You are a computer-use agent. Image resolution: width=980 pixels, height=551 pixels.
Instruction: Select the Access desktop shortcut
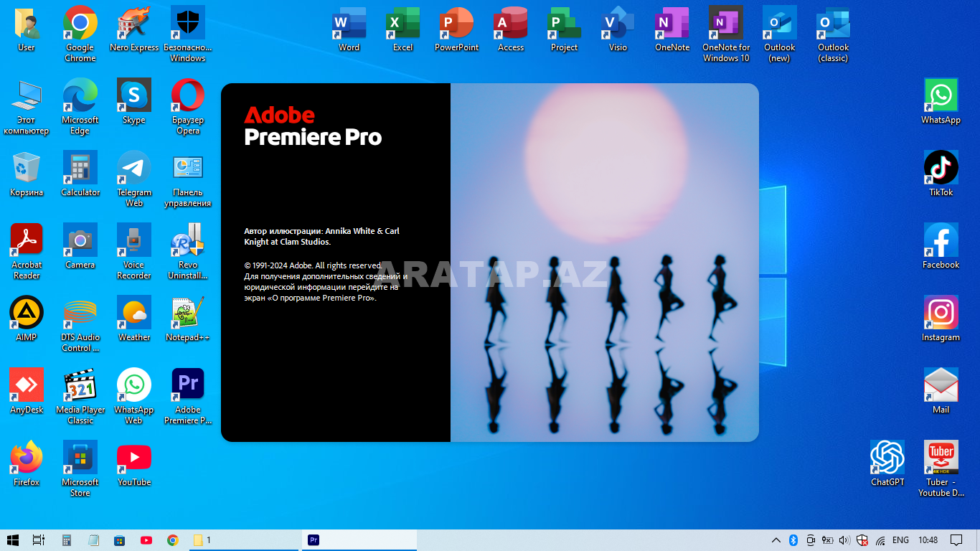click(x=511, y=29)
